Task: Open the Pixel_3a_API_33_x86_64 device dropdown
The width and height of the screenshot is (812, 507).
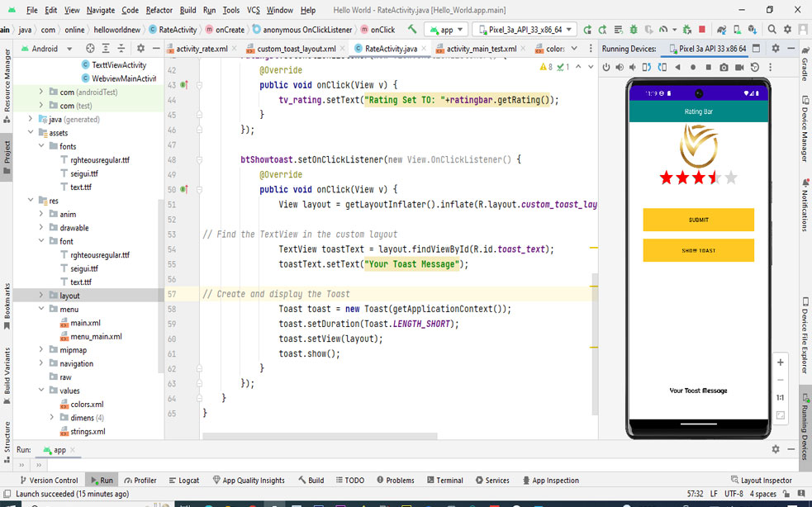Action: (x=524, y=30)
